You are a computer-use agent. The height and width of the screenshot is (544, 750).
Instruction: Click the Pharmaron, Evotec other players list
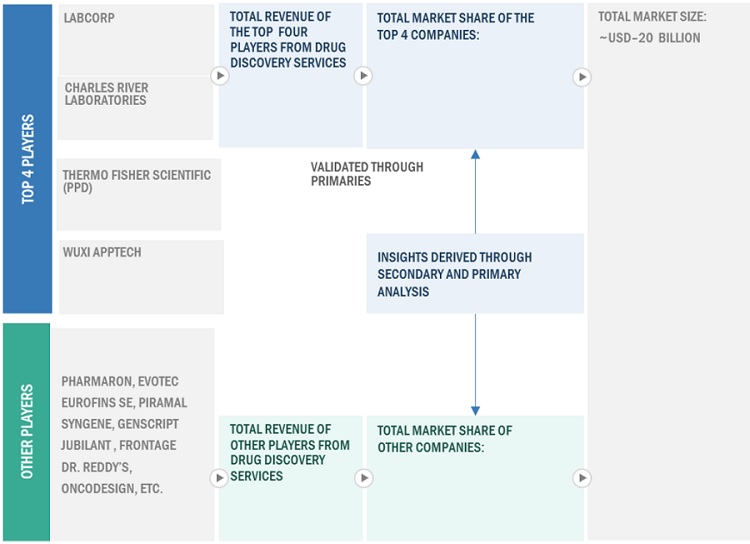click(135, 434)
